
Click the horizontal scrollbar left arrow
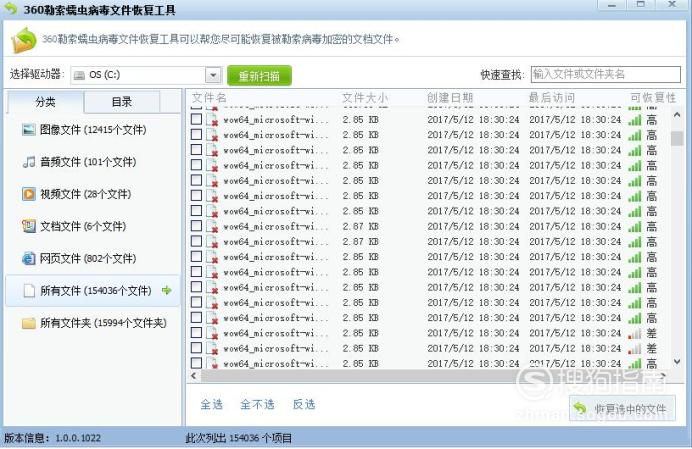click(193, 376)
